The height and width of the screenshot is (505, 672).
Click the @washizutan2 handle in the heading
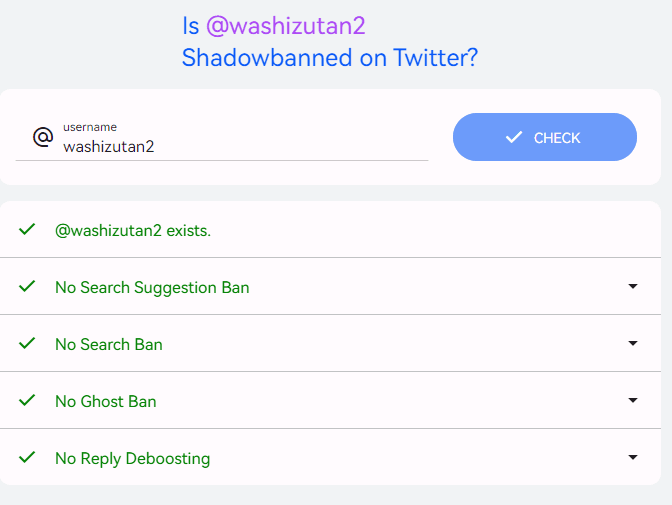286,26
